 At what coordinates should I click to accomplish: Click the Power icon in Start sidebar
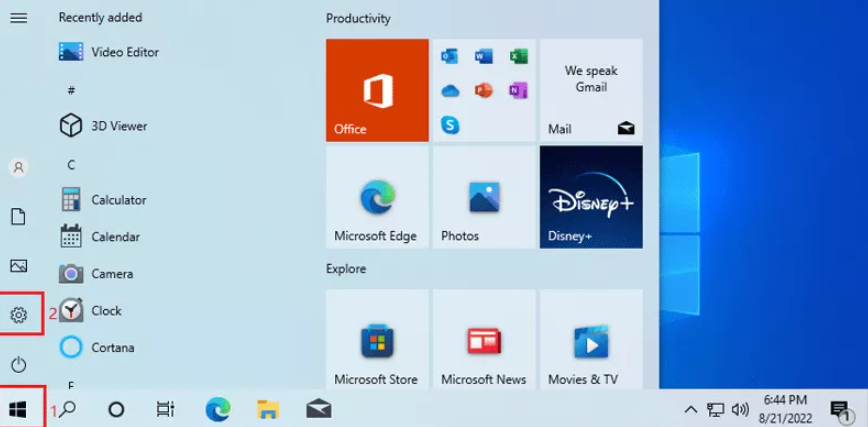(x=18, y=364)
